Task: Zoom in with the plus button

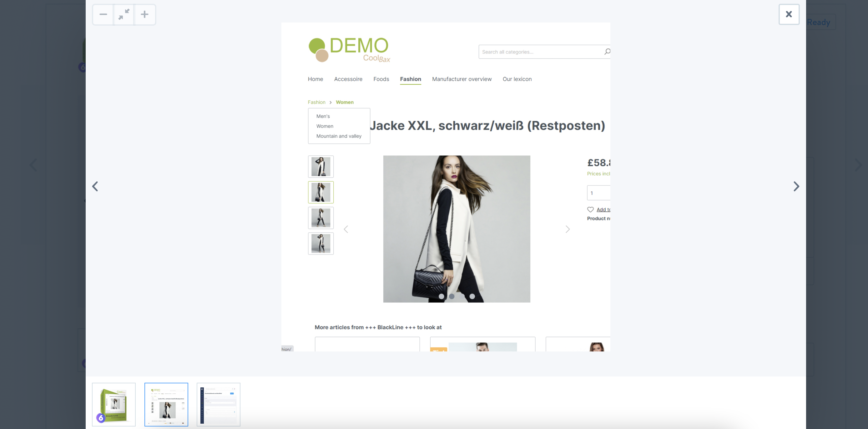Action: pyautogui.click(x=144, y=14)
